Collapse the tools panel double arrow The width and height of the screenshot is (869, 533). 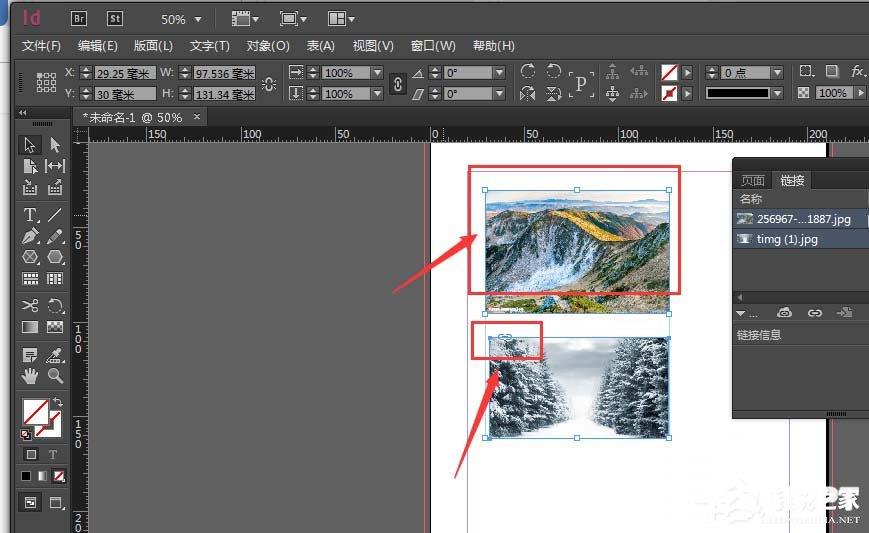23,112
